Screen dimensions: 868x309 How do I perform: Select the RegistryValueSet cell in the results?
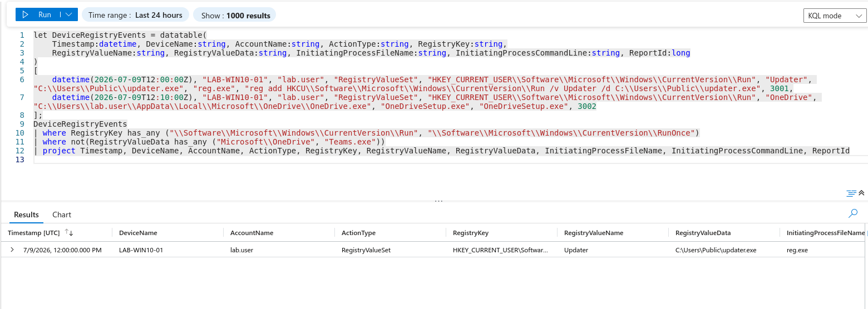pyautogui.click(x=366, y=250)
